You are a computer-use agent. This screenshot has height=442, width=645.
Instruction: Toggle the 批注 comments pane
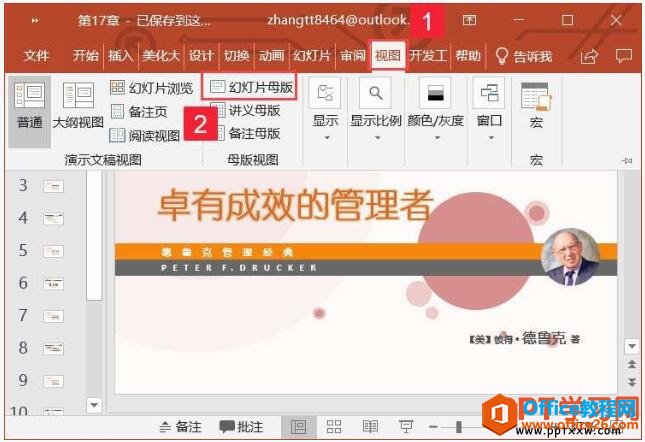click(x=241, y=427)
